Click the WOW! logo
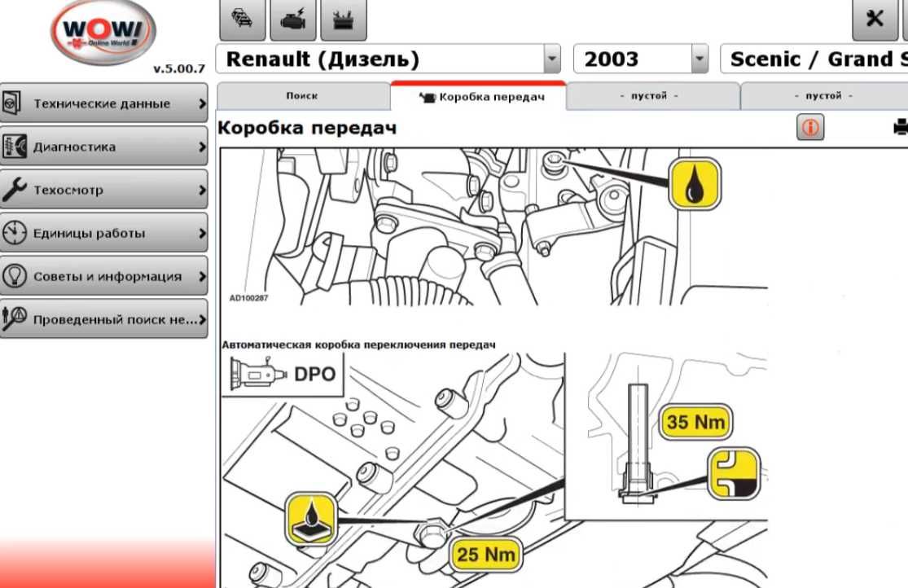 (103, 31)
